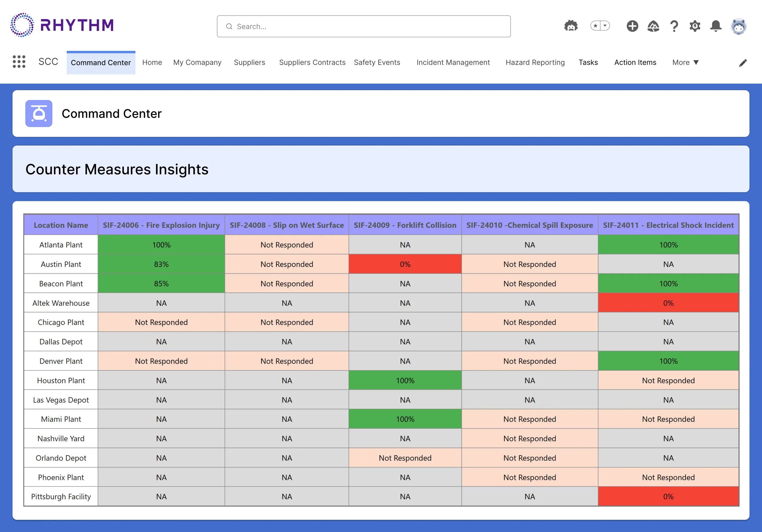Click the edit navigation pencil icon
Image resolution: width=762 pixels, height=532 pixels.
tap(743, 63)
